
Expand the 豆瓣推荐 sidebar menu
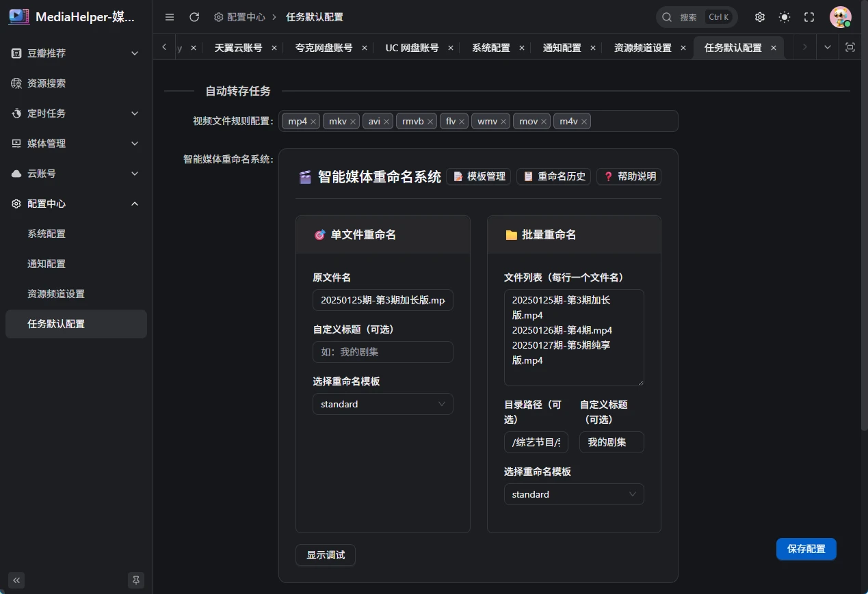76,53
